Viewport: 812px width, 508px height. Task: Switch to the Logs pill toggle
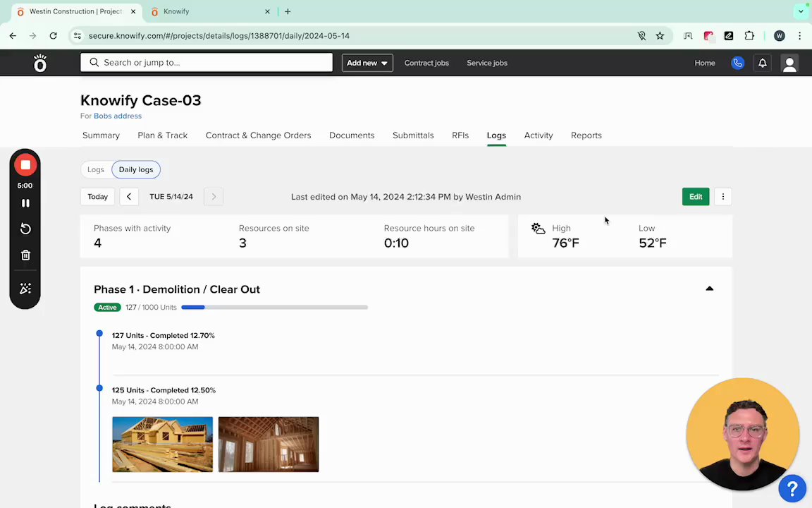96,169
